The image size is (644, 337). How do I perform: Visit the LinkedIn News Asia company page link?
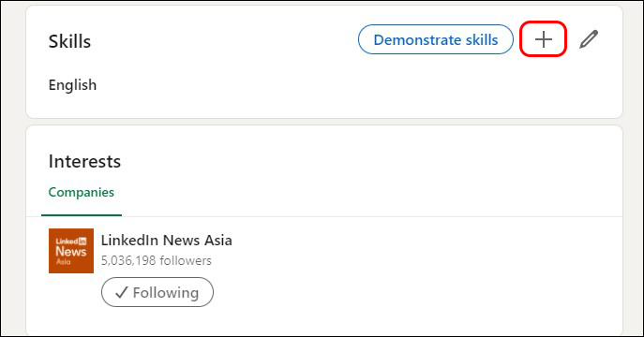click(x=166, y=240)
